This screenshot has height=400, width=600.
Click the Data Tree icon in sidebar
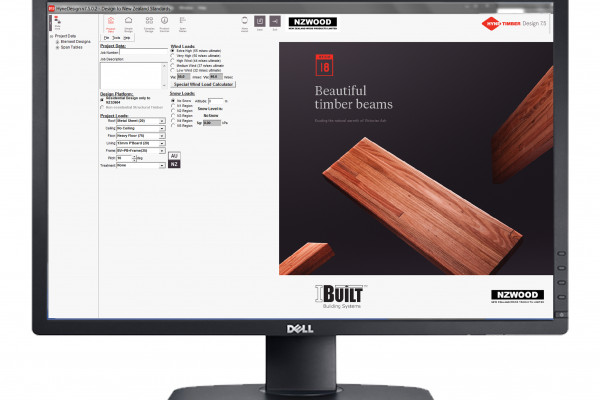[x=57, y=23]
